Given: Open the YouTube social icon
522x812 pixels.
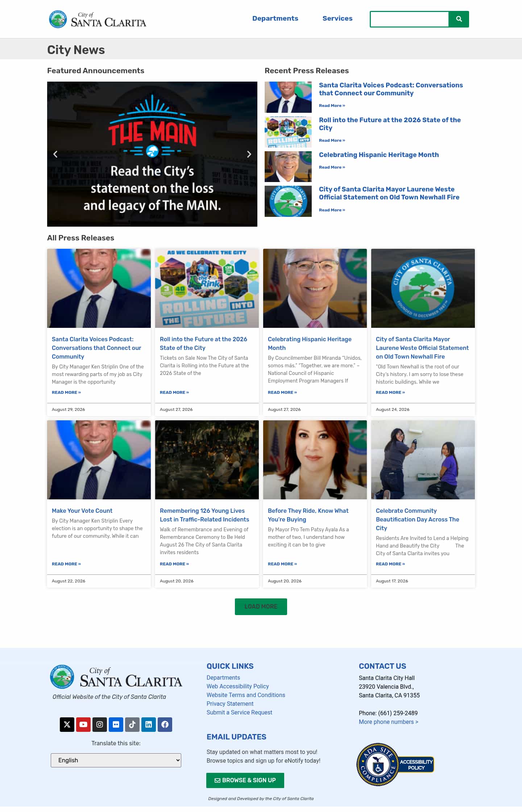Looking at the screenshot, I should tap(83, 724).
